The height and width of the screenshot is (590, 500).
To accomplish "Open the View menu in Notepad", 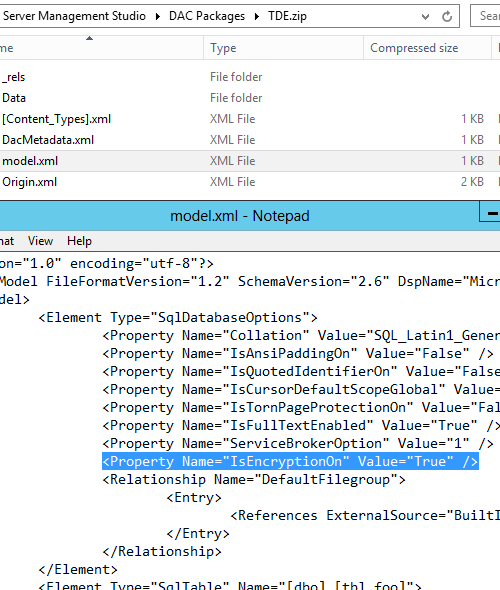I will point(40,241).
